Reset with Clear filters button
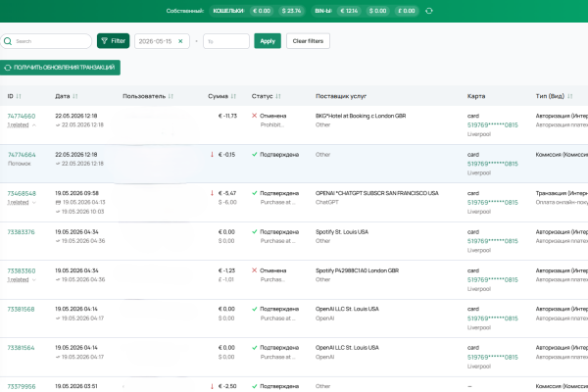Viewport: 588px width, 392px height. (x=308, y=41)
